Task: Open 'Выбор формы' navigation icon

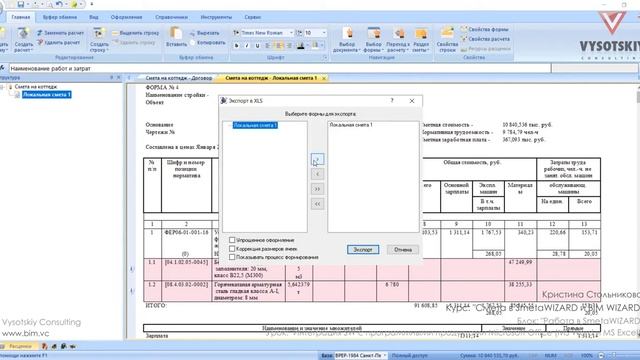Action: point(373,40)
